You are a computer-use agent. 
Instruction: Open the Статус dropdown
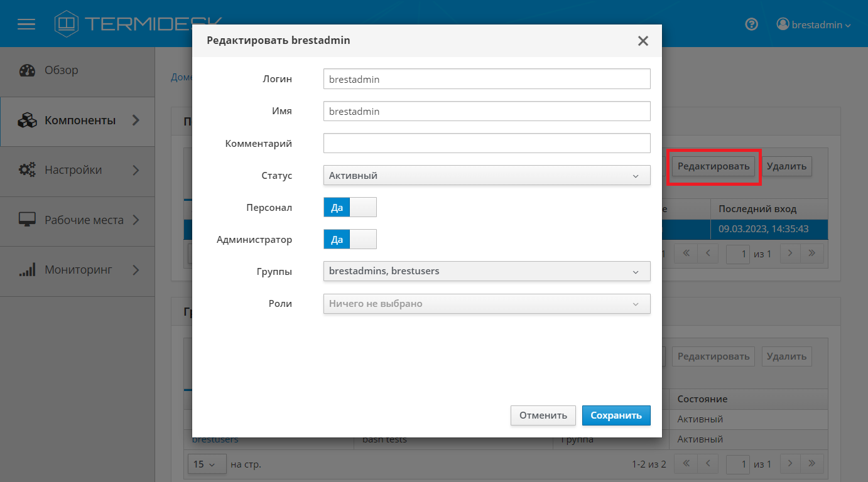486,176
